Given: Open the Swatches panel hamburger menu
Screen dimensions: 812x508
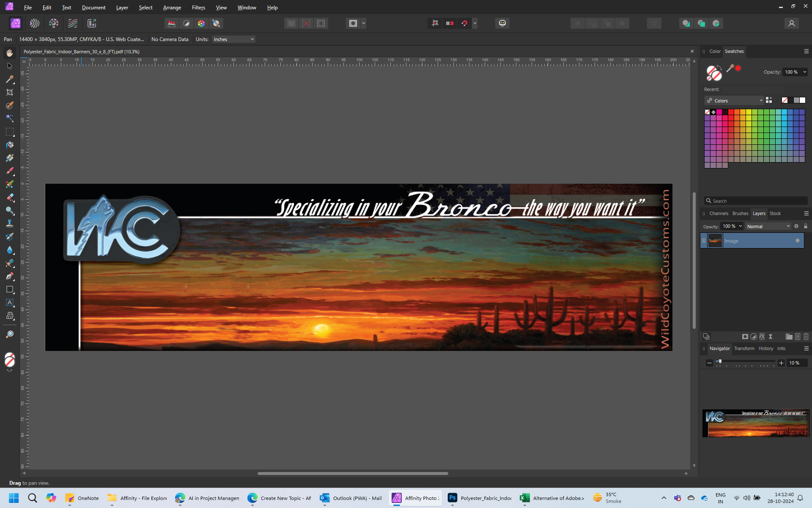Looking at the screenshot, I should pos(806,51).
